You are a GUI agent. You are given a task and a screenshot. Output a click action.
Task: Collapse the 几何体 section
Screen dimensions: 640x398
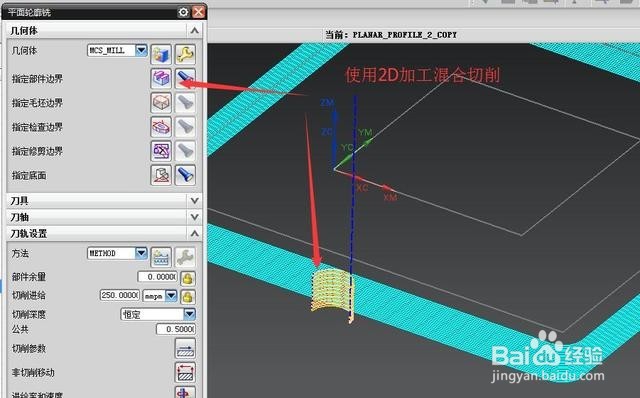(x=194, y=31)
